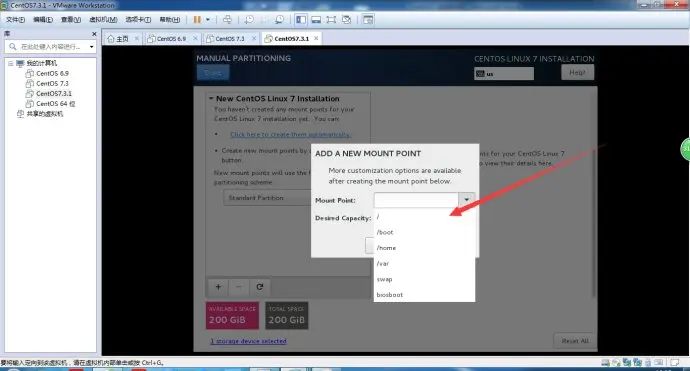The width and height of the screenshot is (690, 371).
Task: Open the 帮助 menu
Action: click(169, 20)
